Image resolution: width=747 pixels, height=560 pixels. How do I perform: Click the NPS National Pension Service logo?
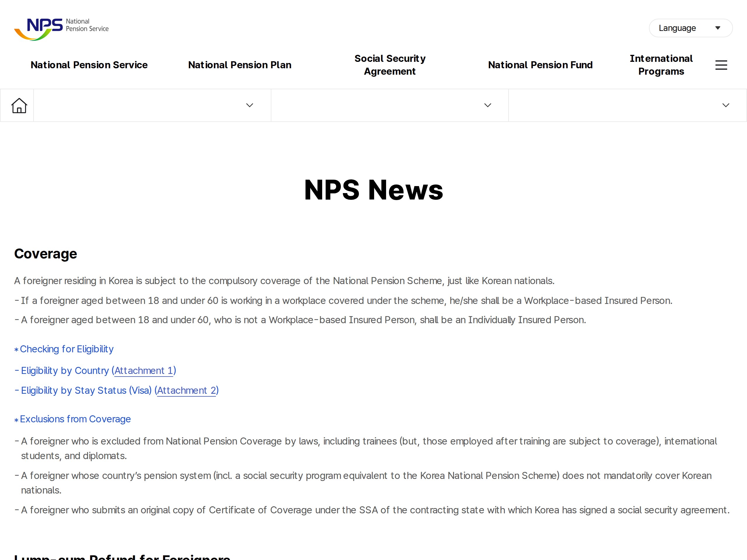click(x=61, y=29)
